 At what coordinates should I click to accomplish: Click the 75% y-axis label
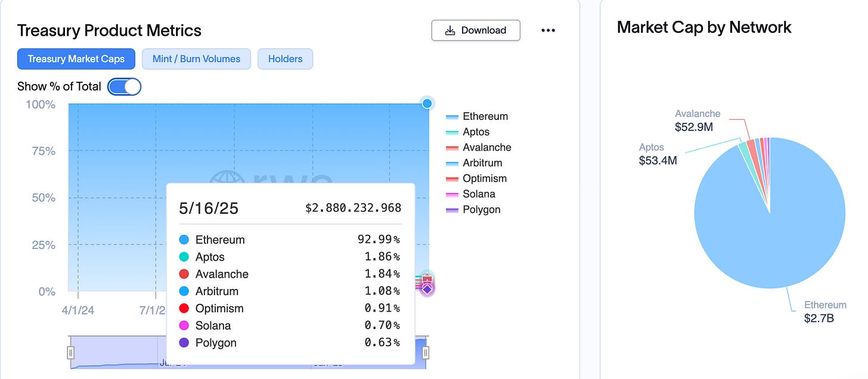pyautogui.click(x=42, y=151)
